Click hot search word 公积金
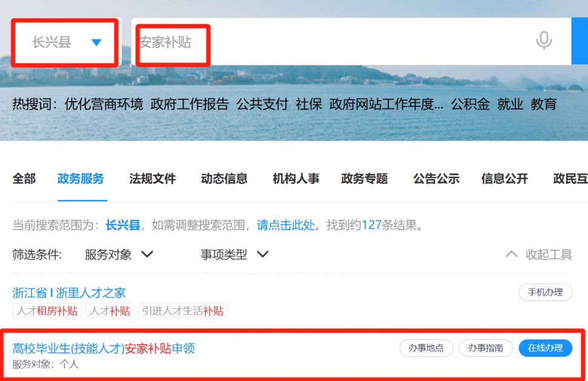 [x=470, y=104]
